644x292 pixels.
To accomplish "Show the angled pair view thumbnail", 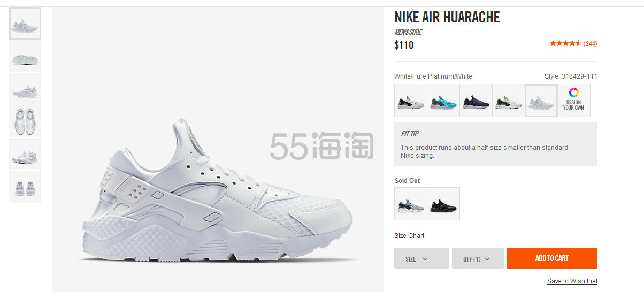I will click(25, 154).
